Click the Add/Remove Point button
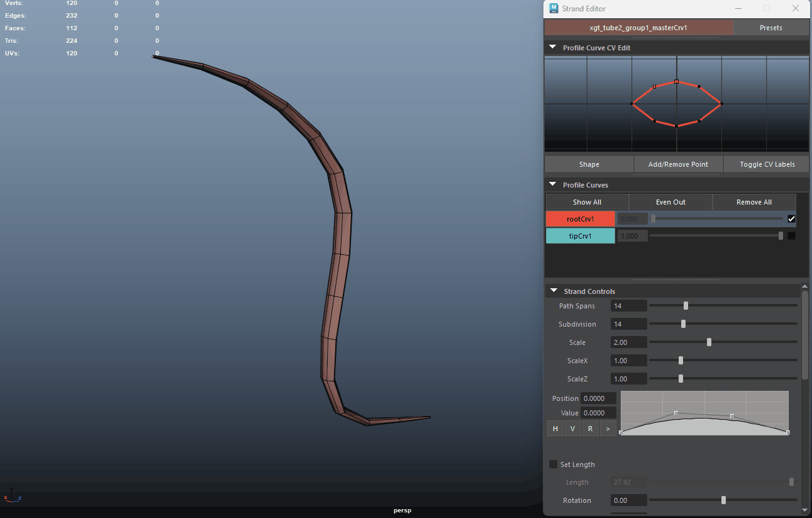 (677, 164)
